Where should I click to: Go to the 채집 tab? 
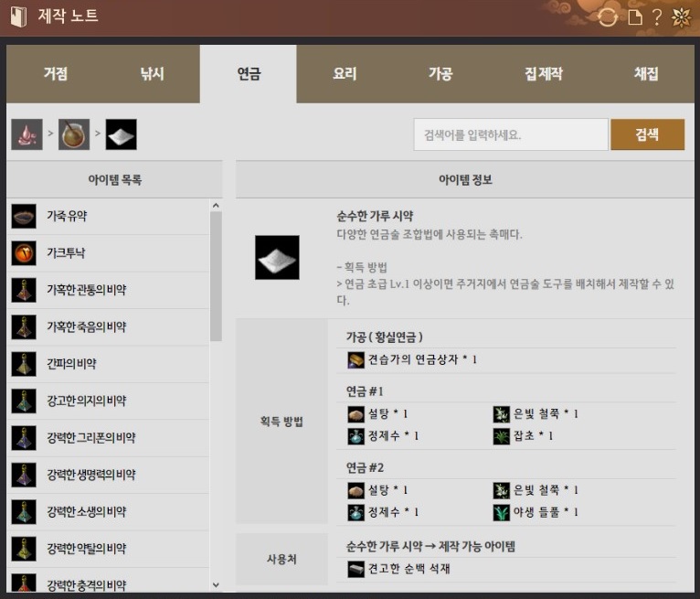(x=646, y=74)
